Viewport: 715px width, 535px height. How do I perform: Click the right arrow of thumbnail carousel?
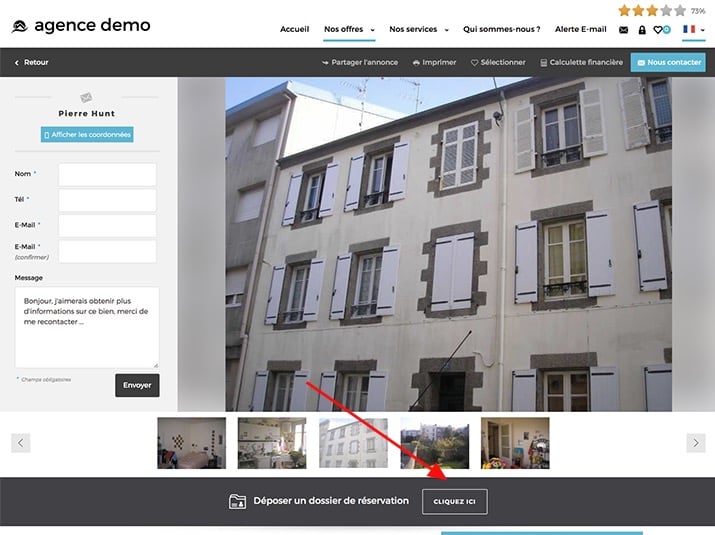[695, 442]
